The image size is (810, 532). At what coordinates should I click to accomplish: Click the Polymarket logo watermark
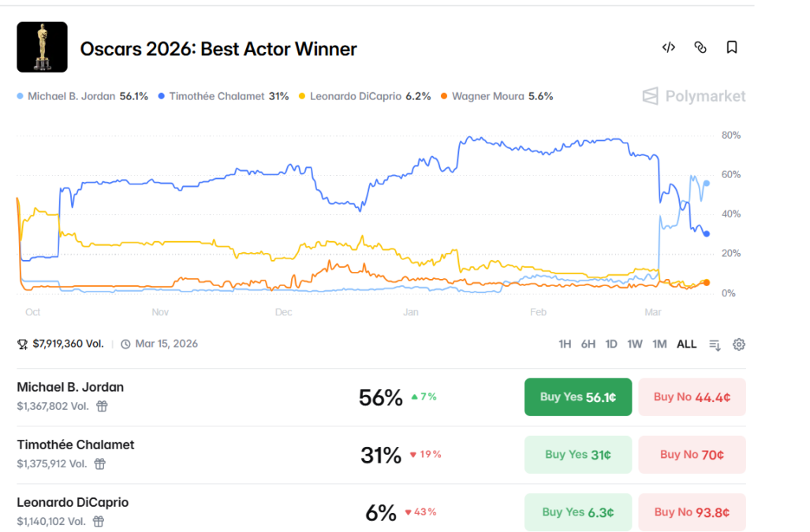[x=693, y=96]
